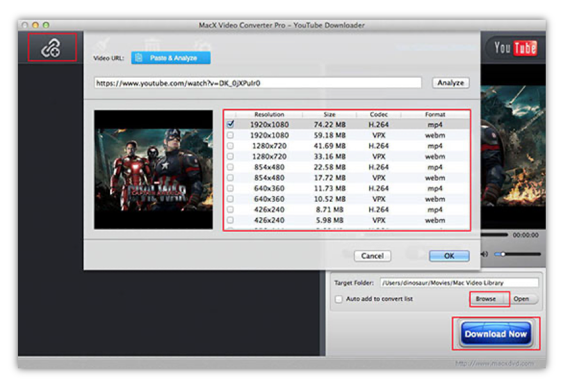Image resolution: width=572 pixels, height=392 pixels.
Task: Mute using the speaker volume icon
Action: (x=484, y=254)
